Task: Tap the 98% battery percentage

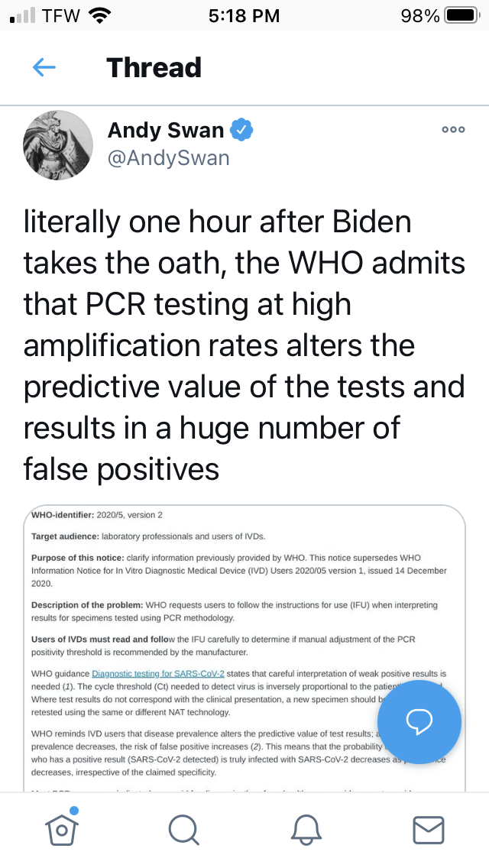Action: tap(419, 15)
